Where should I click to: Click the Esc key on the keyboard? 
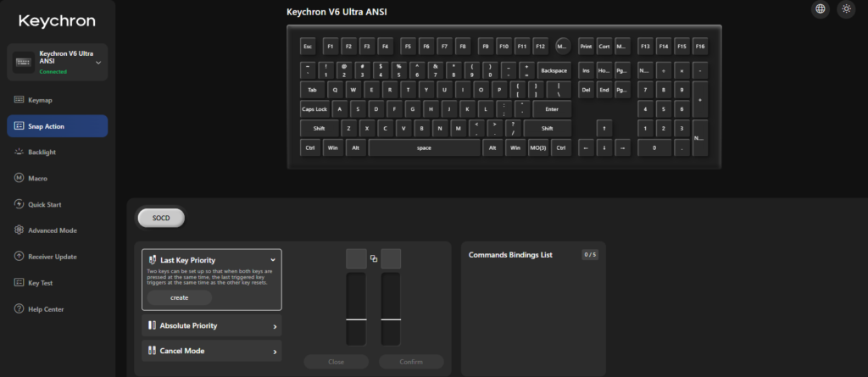[308, 47]
